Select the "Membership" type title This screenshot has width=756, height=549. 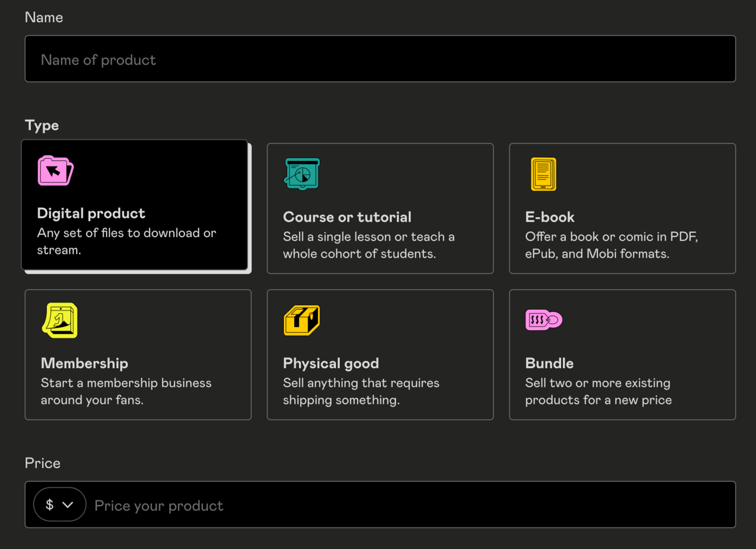click(84, 363)
